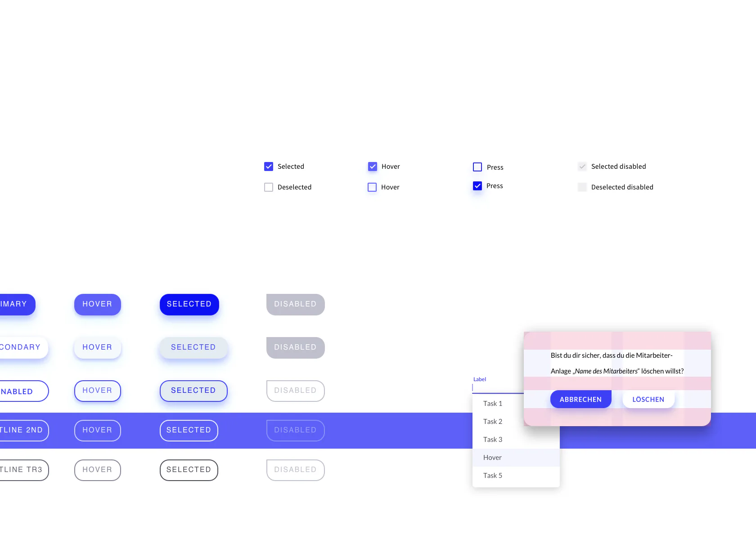756x540 pixels.
Task: Focus the Label input field
Action: tap(498, 387)
